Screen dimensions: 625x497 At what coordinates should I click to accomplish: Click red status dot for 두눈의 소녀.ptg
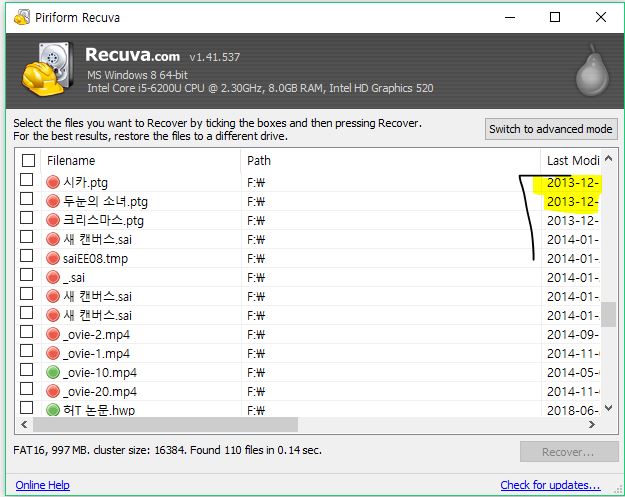click(x=53, y=201)
